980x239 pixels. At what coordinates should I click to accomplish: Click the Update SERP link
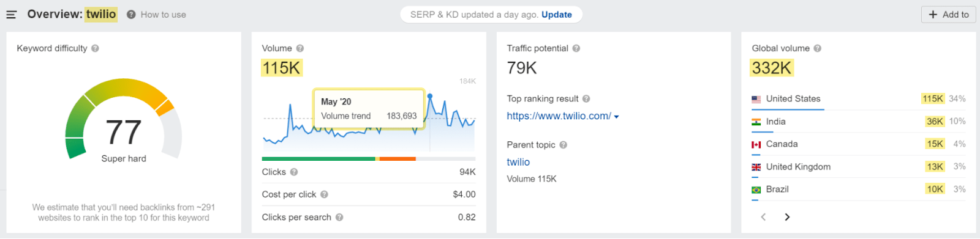[x=557, y=15]
